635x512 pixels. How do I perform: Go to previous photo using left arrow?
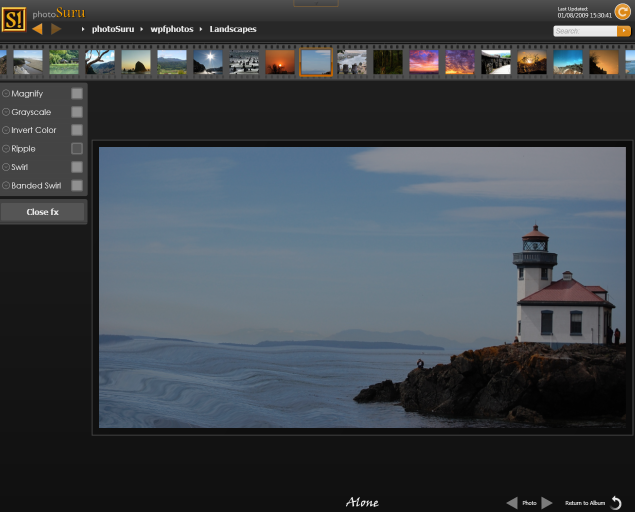point(512,503)
